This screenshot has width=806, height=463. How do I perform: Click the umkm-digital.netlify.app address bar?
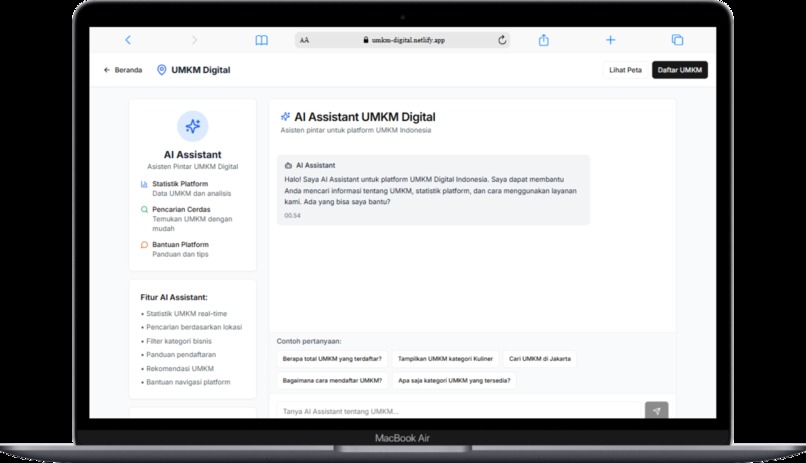click(x=402, y=40)
